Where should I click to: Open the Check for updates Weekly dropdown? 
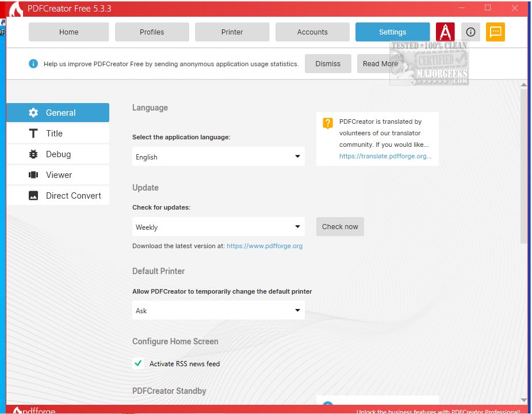[218, 226]
